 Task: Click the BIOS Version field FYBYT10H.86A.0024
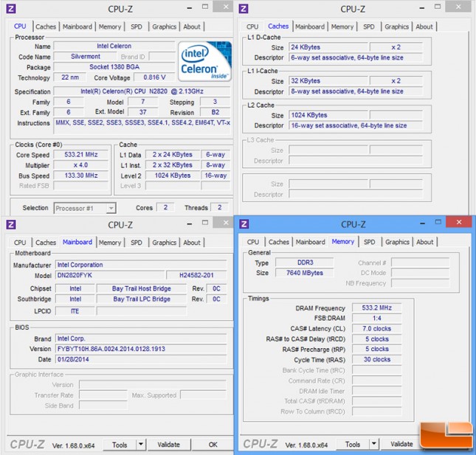click(141, 349)
